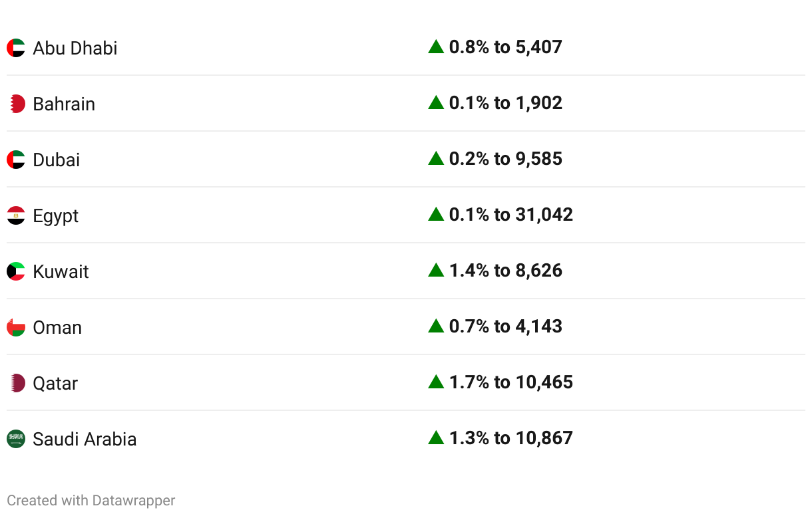Click the Qatar flag icon
Image resolution: width=812 pixels, height=516 pixels.
16,383
